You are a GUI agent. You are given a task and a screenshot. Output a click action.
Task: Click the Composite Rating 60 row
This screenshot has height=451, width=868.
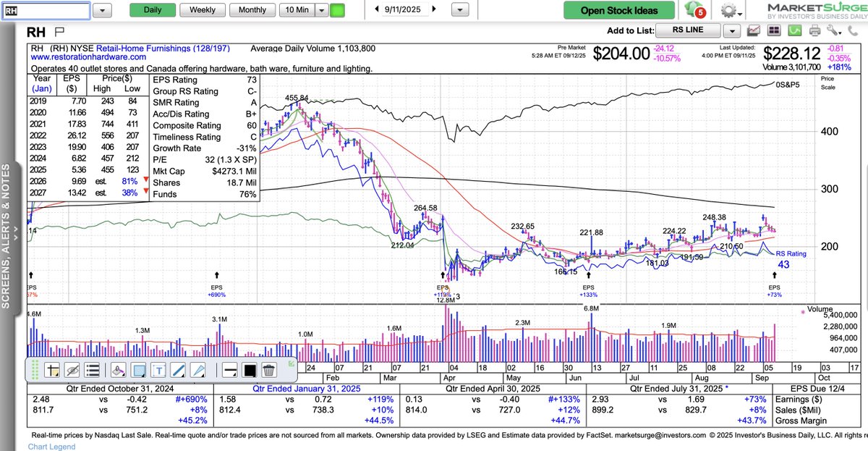[203, 125]
